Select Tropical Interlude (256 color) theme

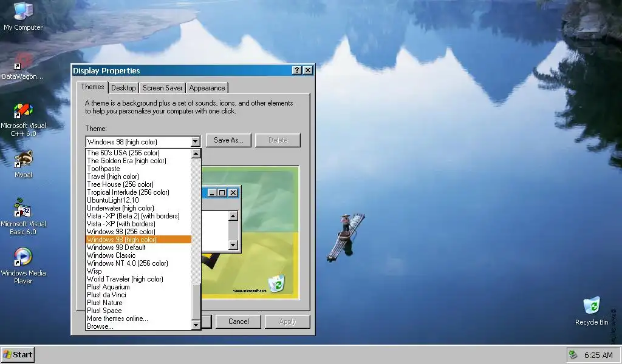(x=138, y=192)
